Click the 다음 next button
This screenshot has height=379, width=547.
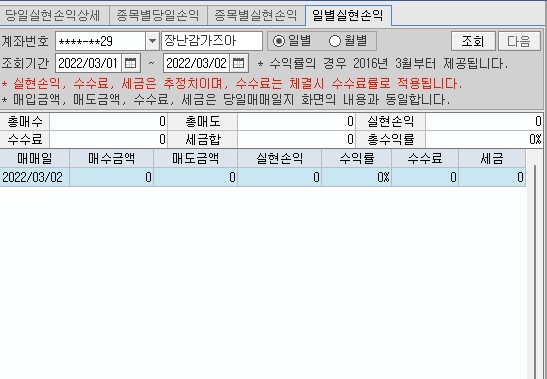[519, 41]
